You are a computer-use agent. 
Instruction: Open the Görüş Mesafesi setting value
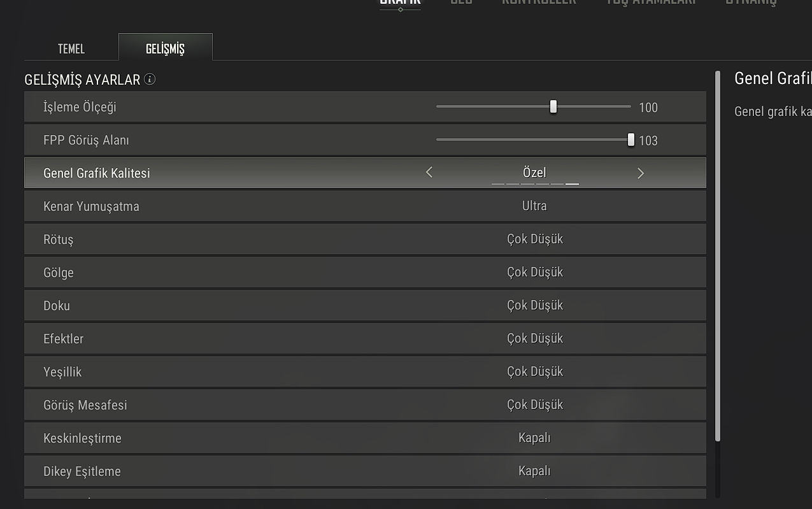point(534,405)
